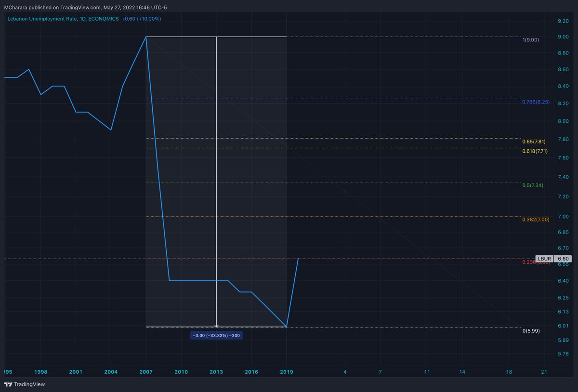Image resolution: width=578 pixels, height=392 pixels.
Task: Select the 2013 time axis label
Action: tap(216, 372)
